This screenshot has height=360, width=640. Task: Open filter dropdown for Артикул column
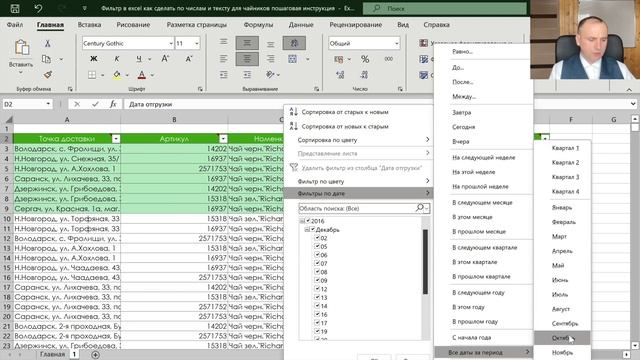click(x=223, y=139)
